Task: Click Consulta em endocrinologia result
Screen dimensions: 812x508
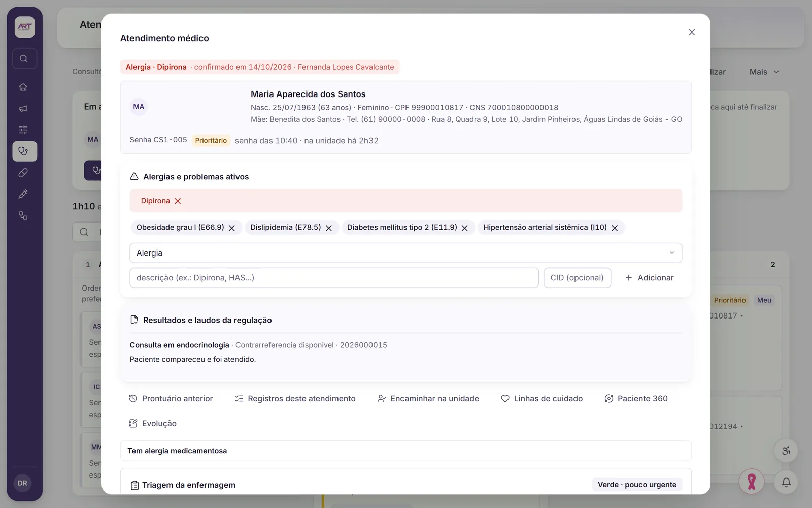Action: (x=179, y=345)
